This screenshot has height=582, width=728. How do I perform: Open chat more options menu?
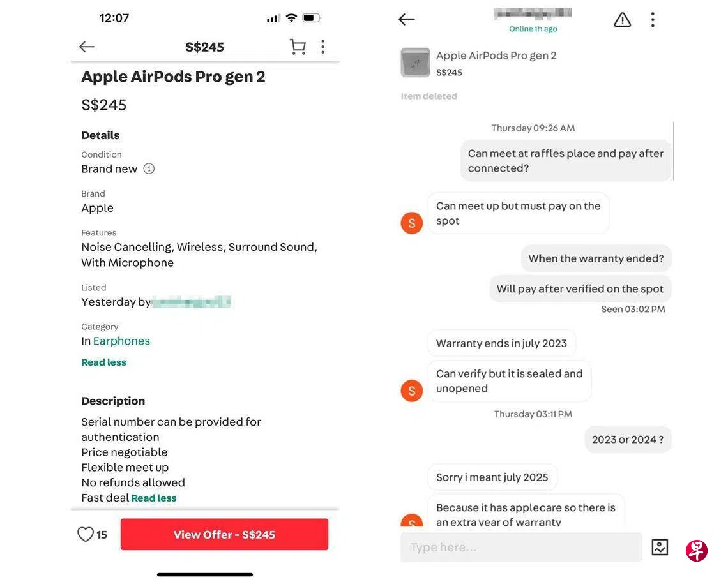(652, 20)
